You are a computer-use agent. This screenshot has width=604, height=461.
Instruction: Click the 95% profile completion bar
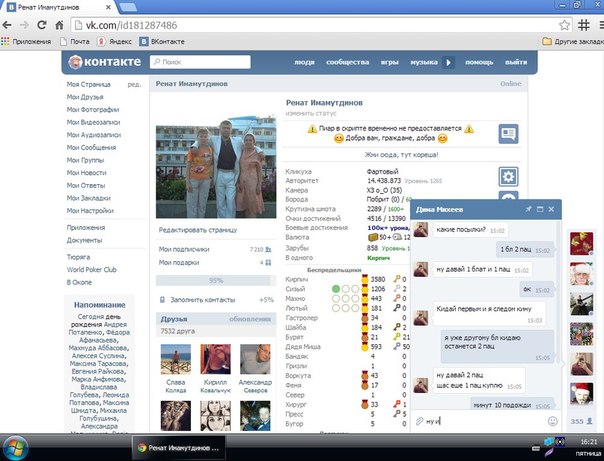pyautogui.click(x=216, y=280)
